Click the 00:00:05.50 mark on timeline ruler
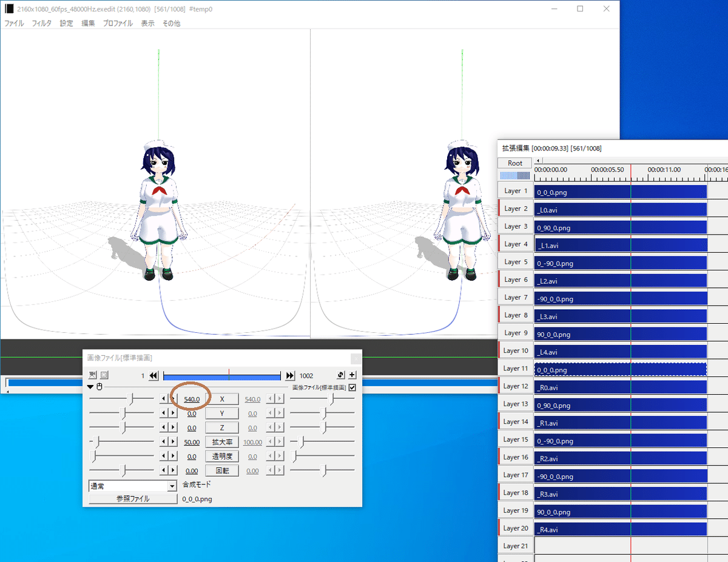The image size is (728, 562). click(607, 170)
